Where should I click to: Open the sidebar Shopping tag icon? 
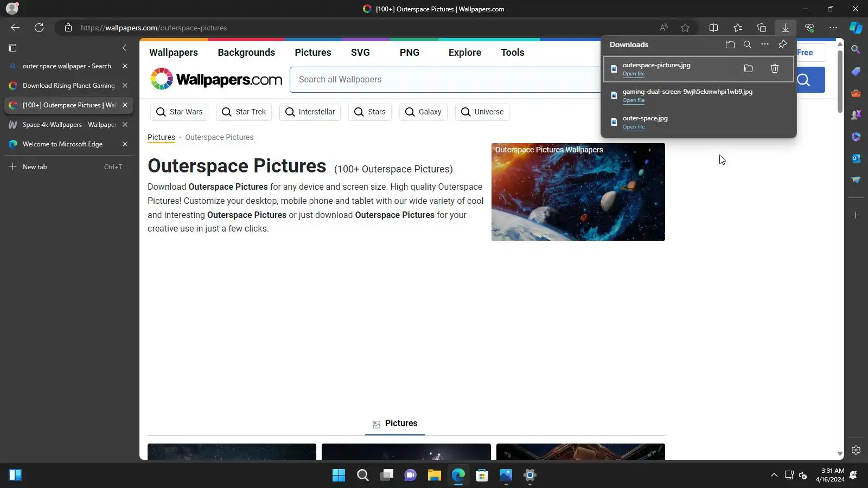(856, 72)
